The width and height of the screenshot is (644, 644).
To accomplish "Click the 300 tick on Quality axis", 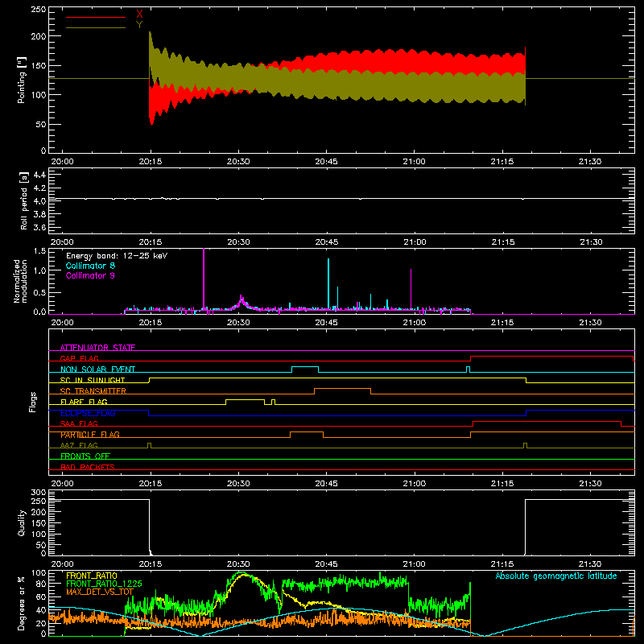I will (x=38, y=493).
